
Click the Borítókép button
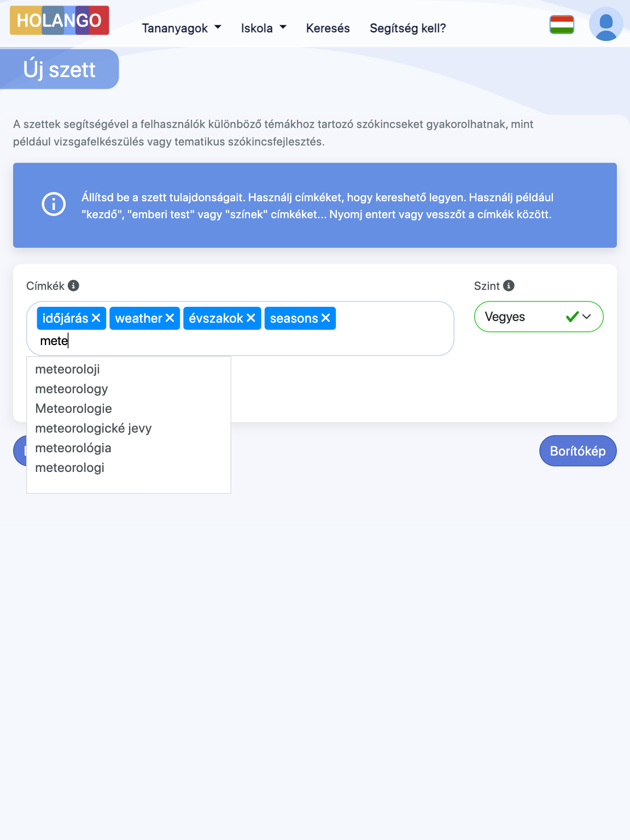tap(577, 451)
